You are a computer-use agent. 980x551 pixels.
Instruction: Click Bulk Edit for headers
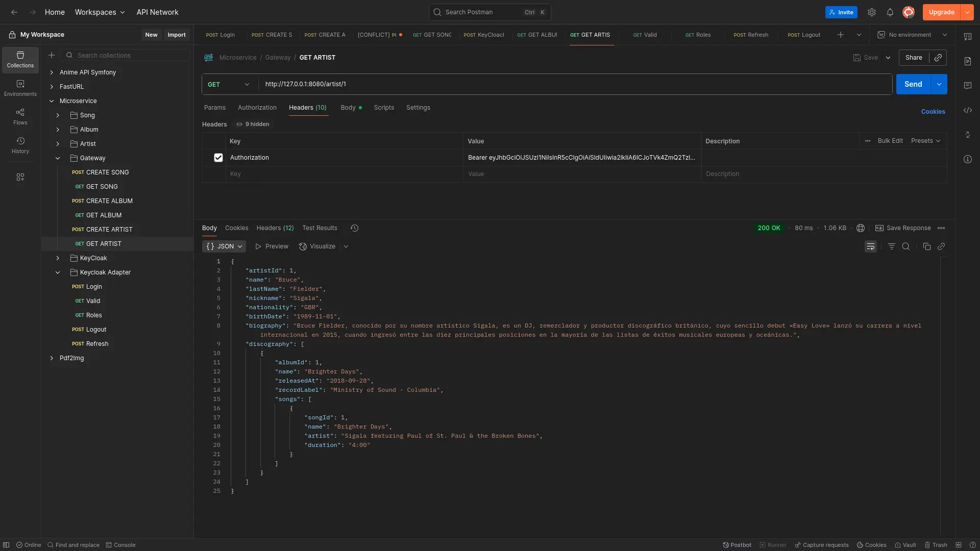[x=890, y=141]
